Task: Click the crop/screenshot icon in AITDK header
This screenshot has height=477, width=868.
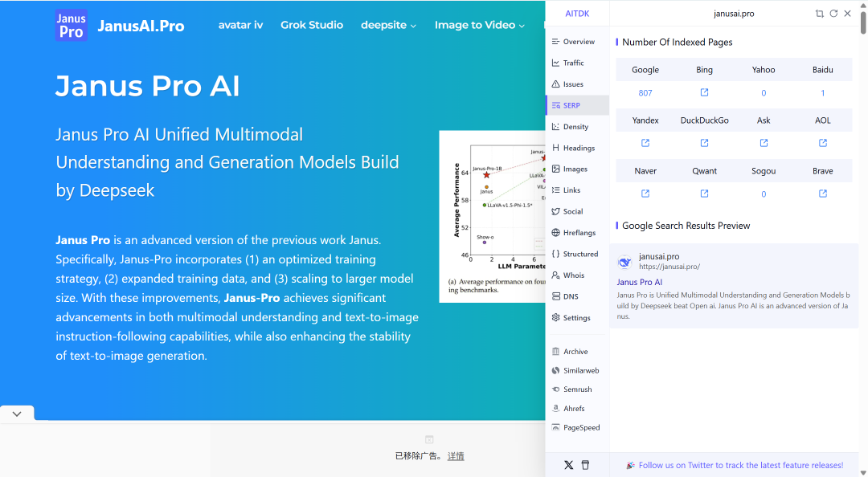Action: coord(819,14)
